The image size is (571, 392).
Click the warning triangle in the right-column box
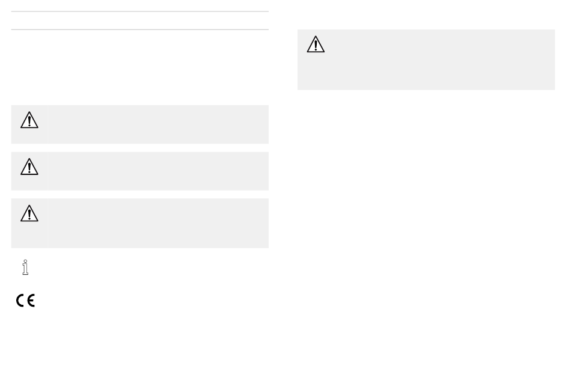click(x=316, y=44)
